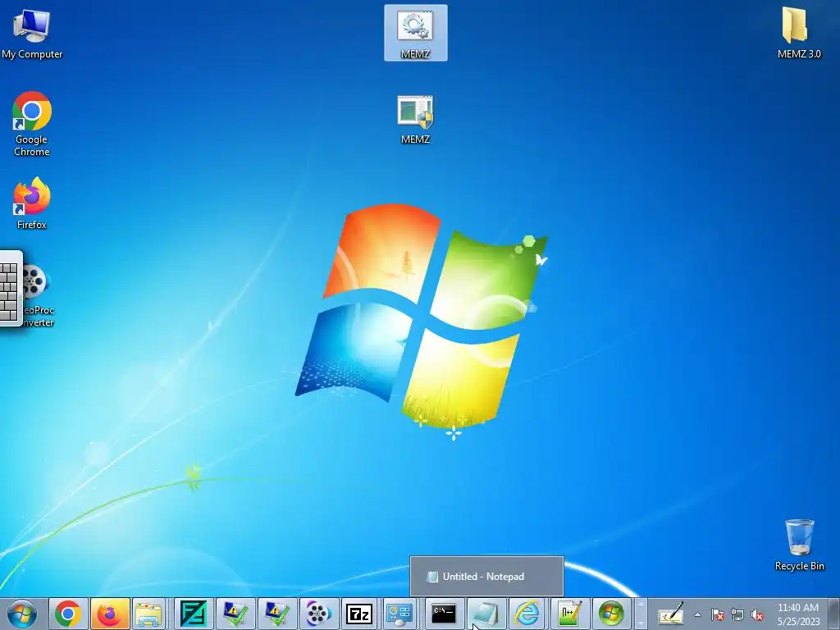Click the Windows flag orb taskbar icon
The width and height of the screenshot is (840, 630).
pos(611,614)
